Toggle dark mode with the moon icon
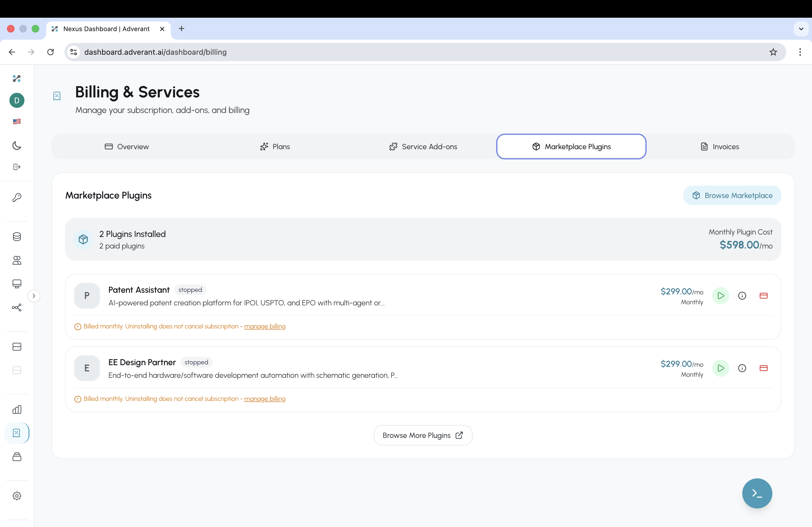 pyautogui.click(x=17, y=145)
